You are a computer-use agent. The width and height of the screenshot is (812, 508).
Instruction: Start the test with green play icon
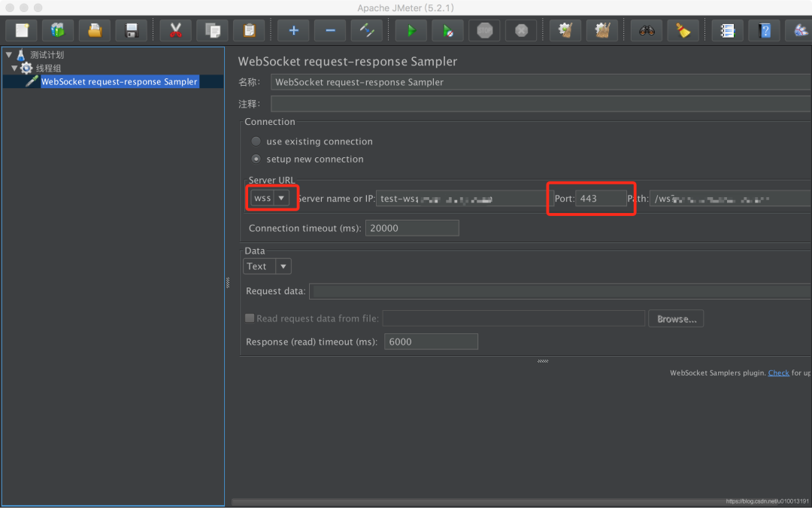pos(411,31)
